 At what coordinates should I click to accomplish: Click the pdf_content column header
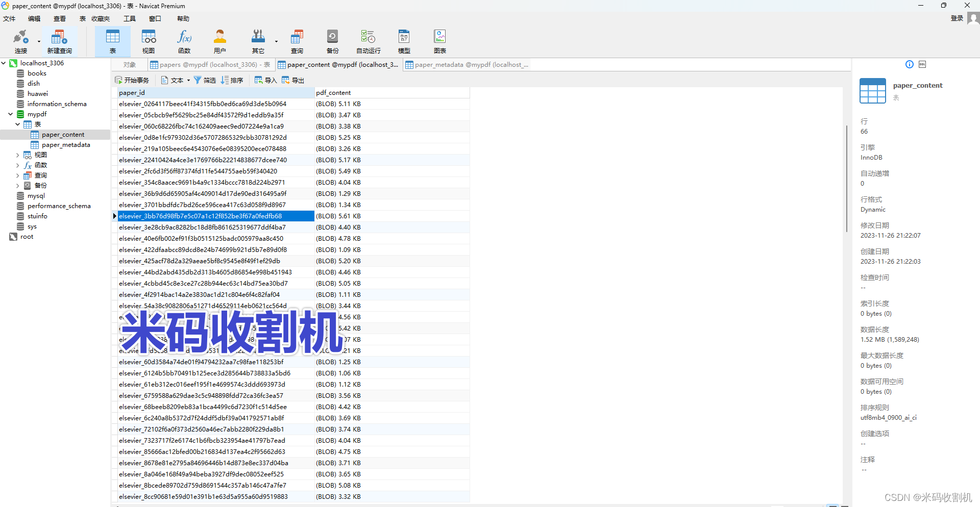tap(391, 93)
